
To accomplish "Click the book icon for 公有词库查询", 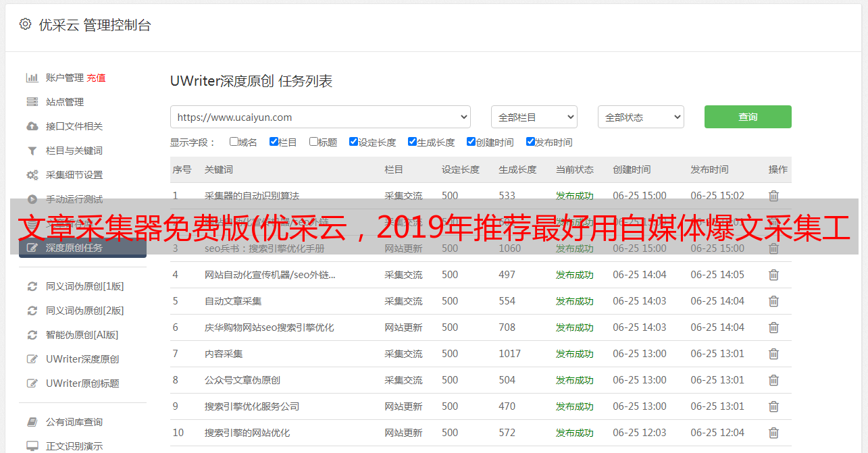I will (32, 422).
